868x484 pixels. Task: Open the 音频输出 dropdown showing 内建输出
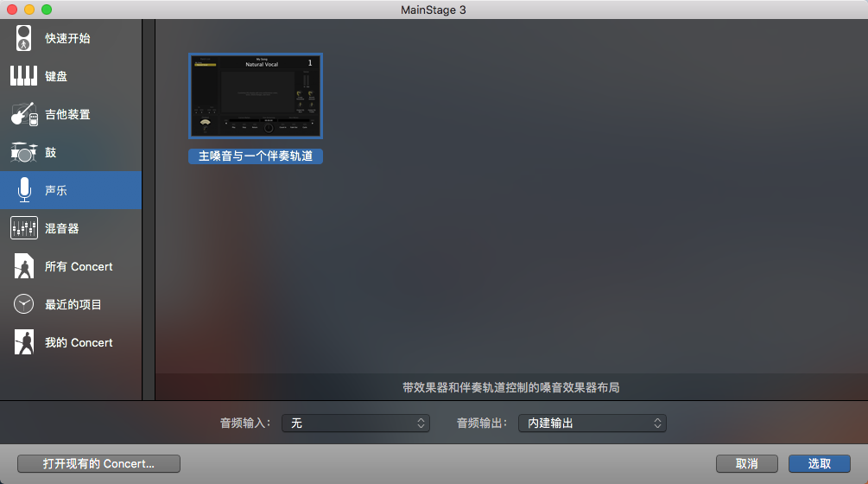pyautogui.click(x=592, y=423)
